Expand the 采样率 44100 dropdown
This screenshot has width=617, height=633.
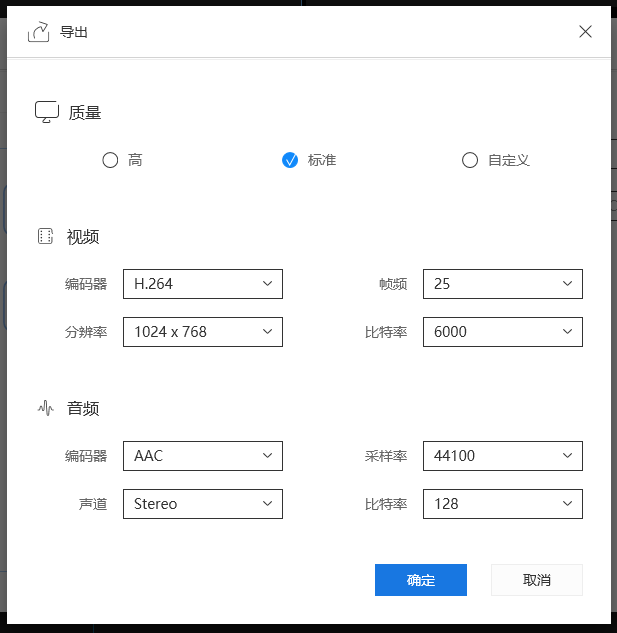pyautogui.click(x=503, y=456)
